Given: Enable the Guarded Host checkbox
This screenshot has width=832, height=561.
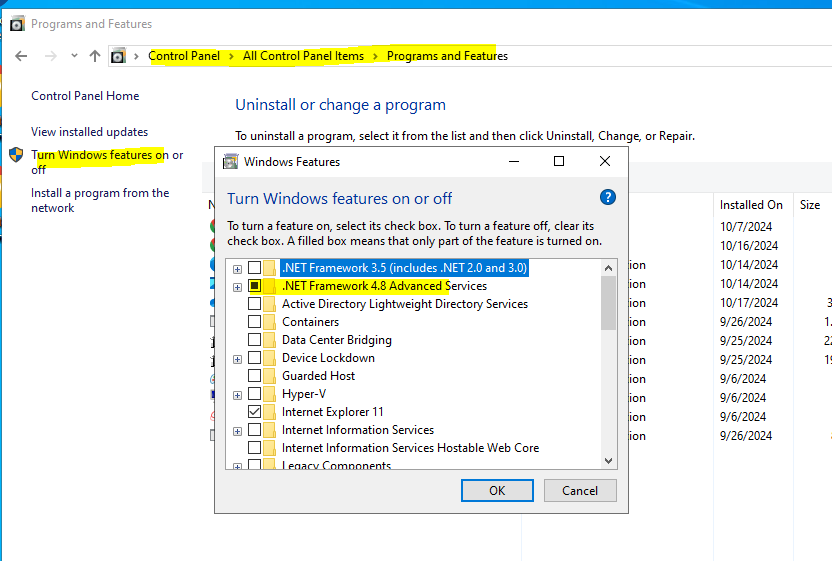Looking at the screenshot, I should pos(255,376).
